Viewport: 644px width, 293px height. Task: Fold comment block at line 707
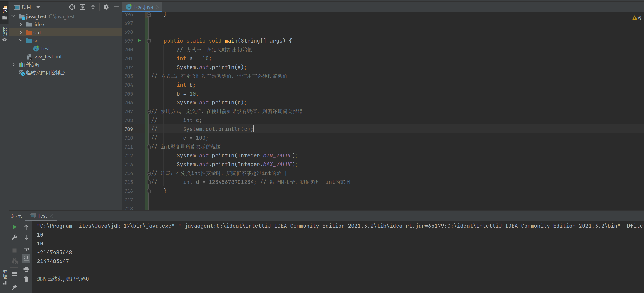click(149, 112)
